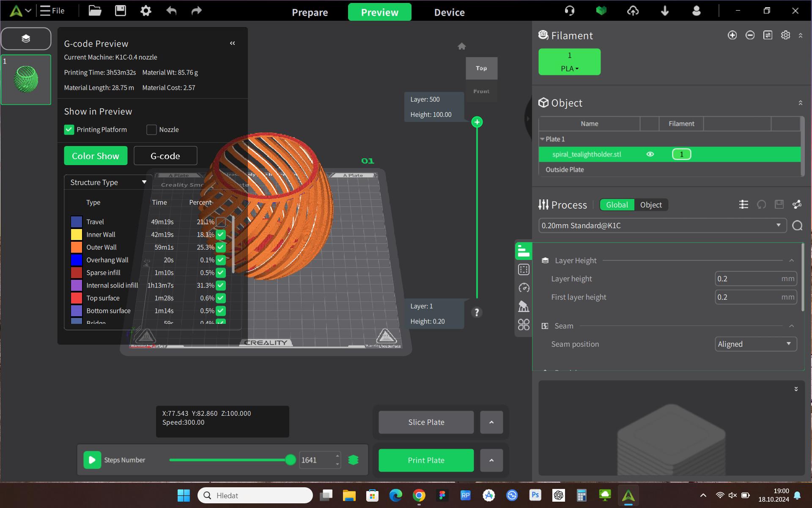The height and width of the screenshot is (508, 812).
Task: Open the Structure Type dropdown
Action: click(x=108, y=182)
